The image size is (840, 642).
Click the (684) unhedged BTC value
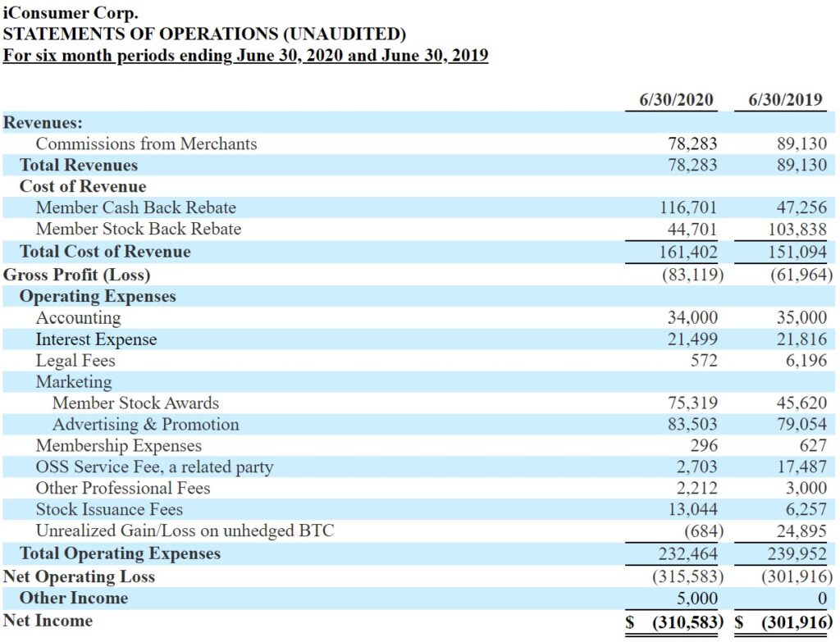pos(704,531)
